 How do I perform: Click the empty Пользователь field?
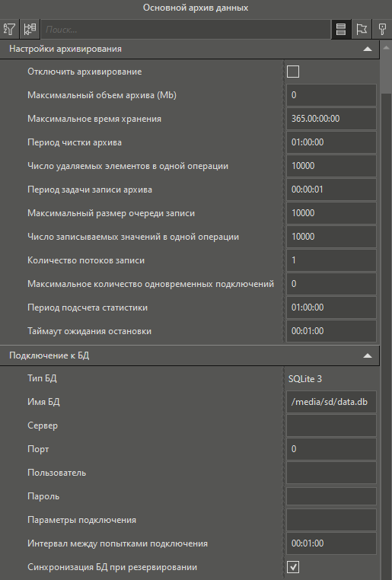[331, 473]
